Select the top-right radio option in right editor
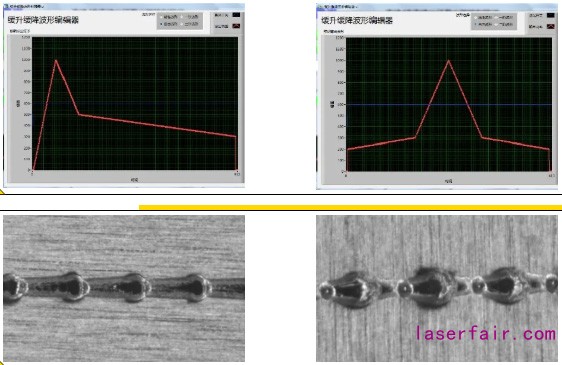Image resolution: width=562 pixels, height=365 pixels. [496, 18]
